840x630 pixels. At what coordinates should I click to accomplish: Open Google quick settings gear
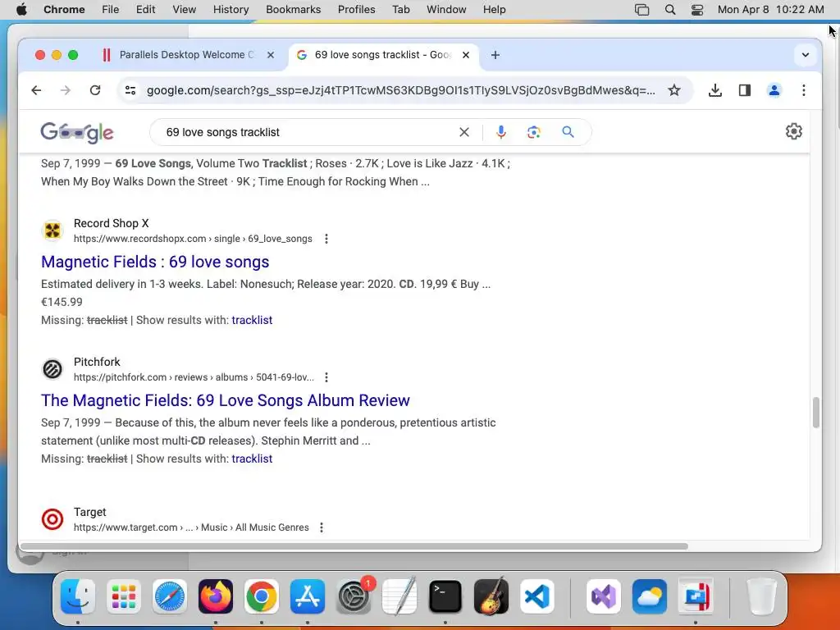(793, 131)
